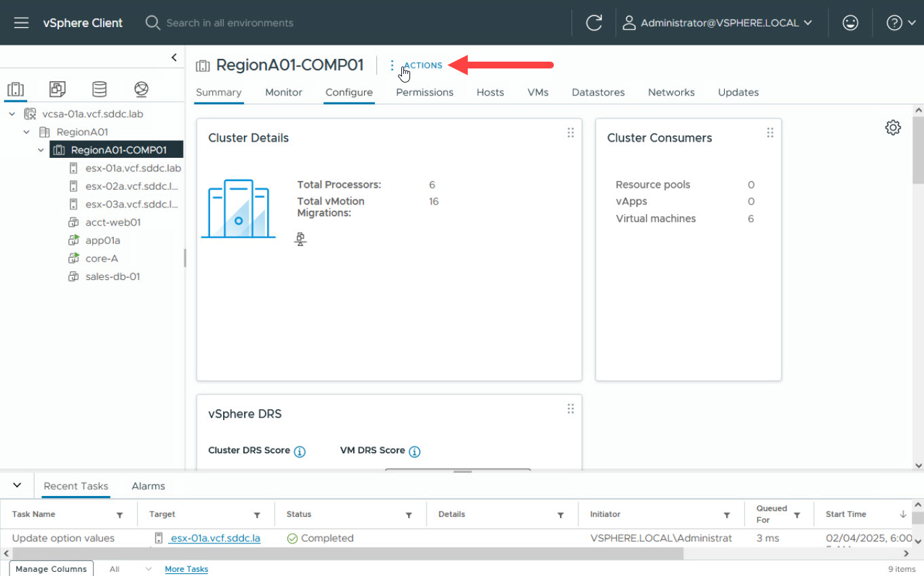Click Cluster Consumers card drag handle
Screen dimensions: 924x576
tap(769, 133)
